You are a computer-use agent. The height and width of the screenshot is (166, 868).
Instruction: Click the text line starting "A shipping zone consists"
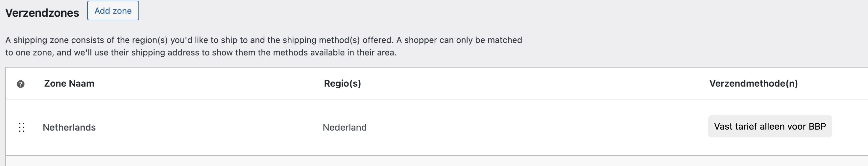coord(263,40)
